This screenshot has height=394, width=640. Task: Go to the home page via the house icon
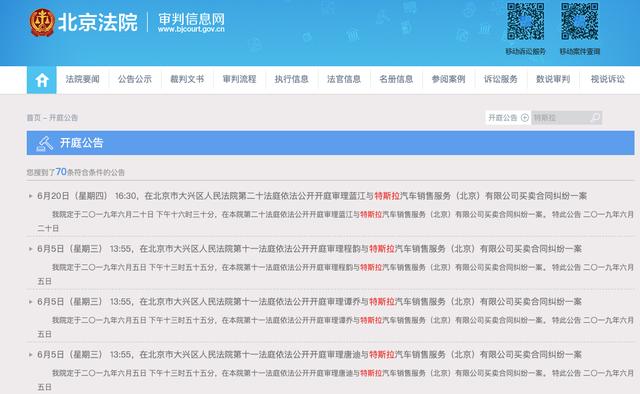[42, 80]
